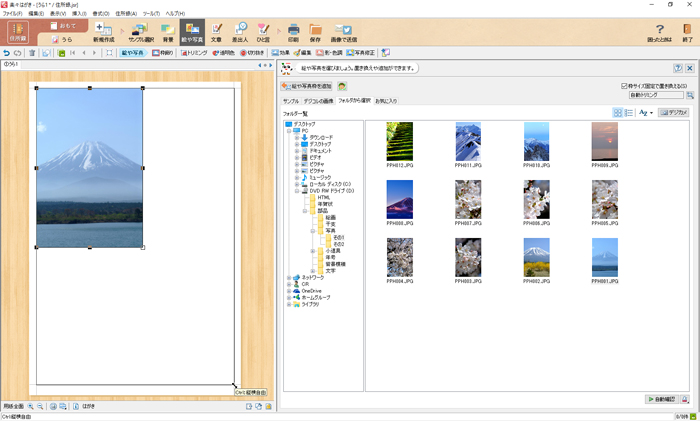Toggle 枠サイズ固定で置き換える checkbox

(x=625, y=86)
